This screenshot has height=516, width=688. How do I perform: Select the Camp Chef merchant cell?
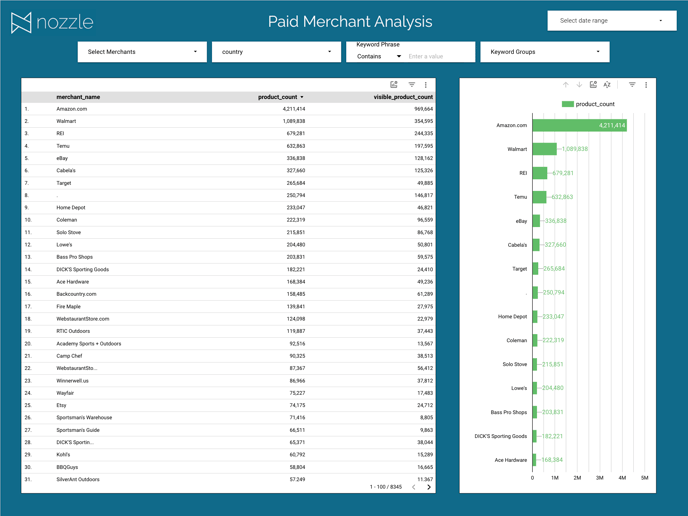click(x=69, y=356)
